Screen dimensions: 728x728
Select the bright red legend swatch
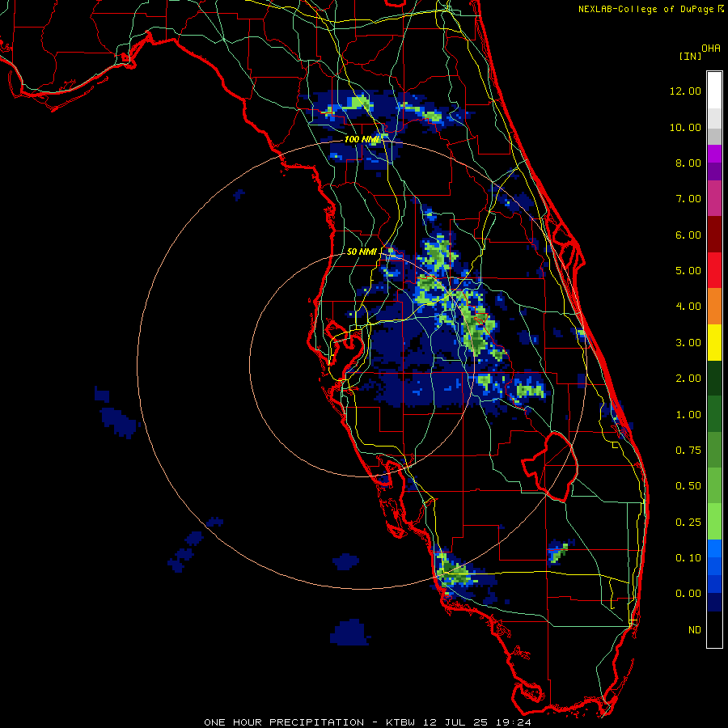714,270
